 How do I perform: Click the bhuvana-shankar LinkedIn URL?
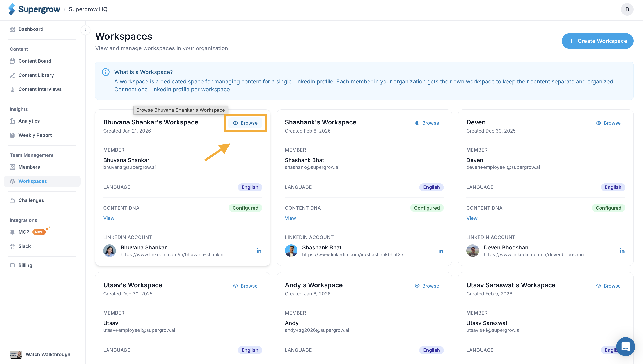(x=172, y=254)
